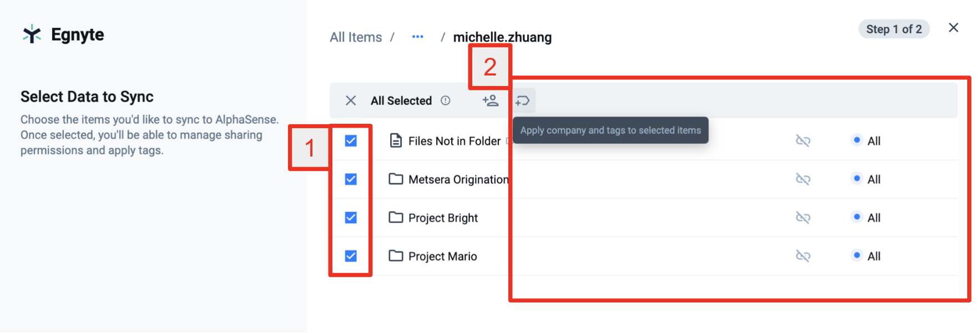Expand the breadcrumb ellipsis menu

(x=418, y=37)
